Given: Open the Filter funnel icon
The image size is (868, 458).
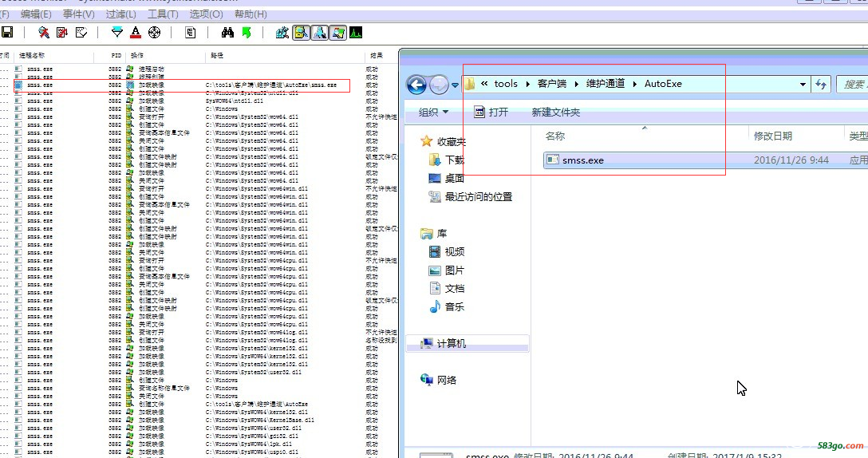Looking at the screenshot, I should point(116,33).
